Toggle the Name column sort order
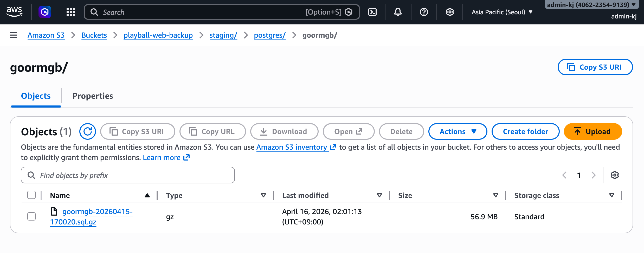 147,195
